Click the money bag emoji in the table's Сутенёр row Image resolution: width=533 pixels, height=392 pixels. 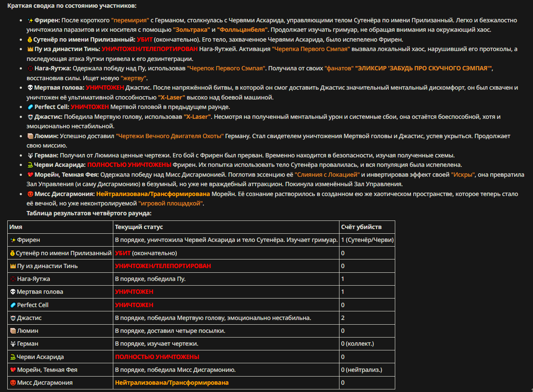click(12, 253)
